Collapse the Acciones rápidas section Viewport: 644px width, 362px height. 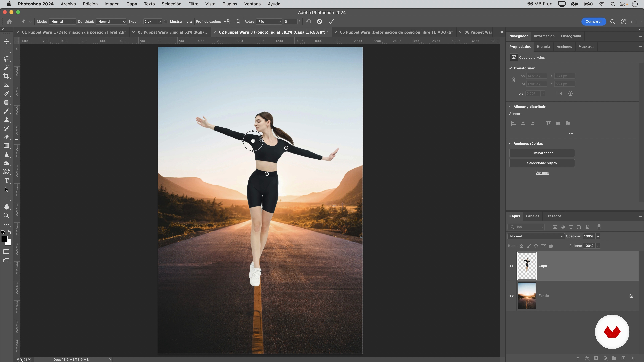510,144
